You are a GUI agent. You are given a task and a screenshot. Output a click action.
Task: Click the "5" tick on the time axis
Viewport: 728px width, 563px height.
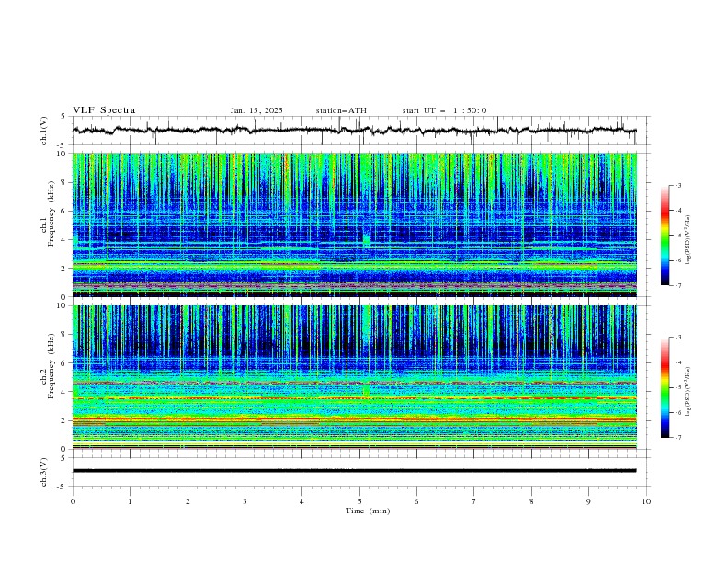359,501
